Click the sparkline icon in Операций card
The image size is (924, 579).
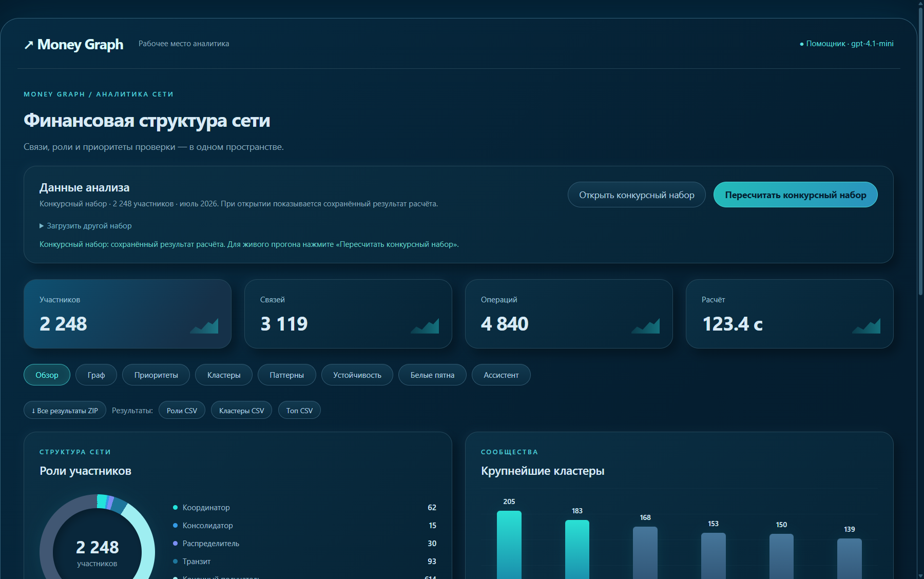click(x=646, y=325)
